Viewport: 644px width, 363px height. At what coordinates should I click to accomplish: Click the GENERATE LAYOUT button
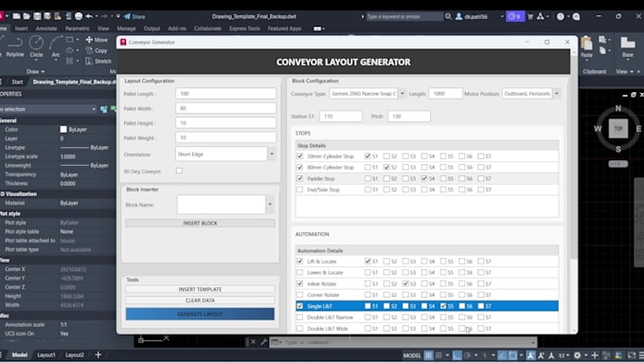200,314
